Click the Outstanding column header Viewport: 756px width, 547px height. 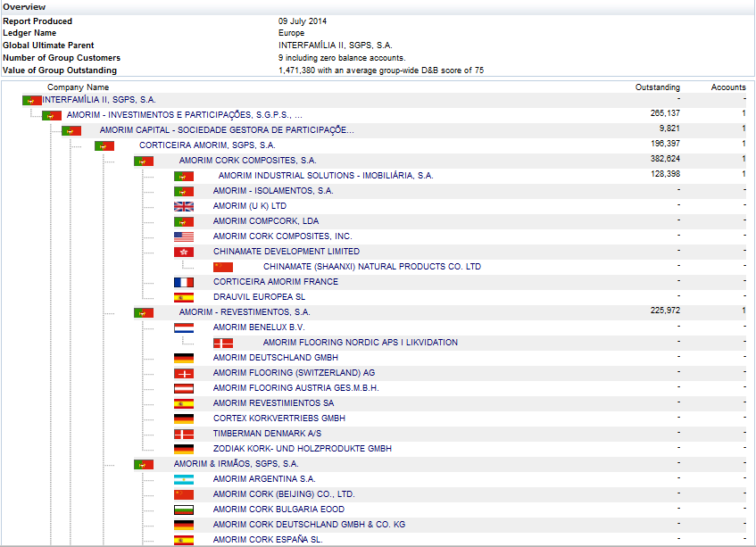pyautogui.click(x=658, y=87)
